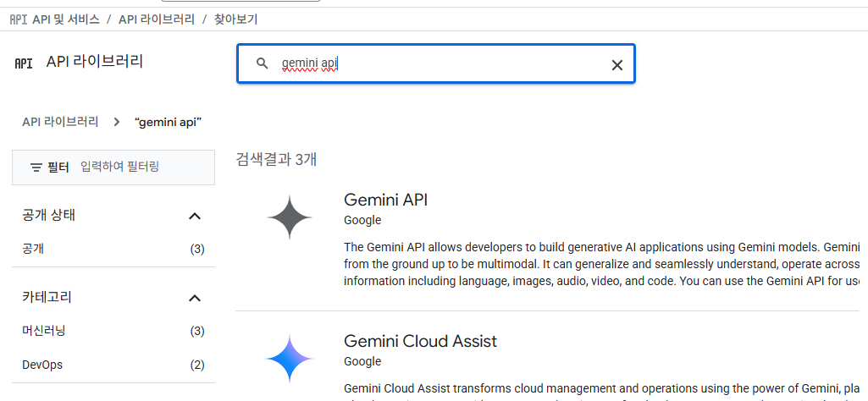This screenshot has width=868, height=401.
Task: Clear the search with the X icon
Action: (x=616, y=65)
